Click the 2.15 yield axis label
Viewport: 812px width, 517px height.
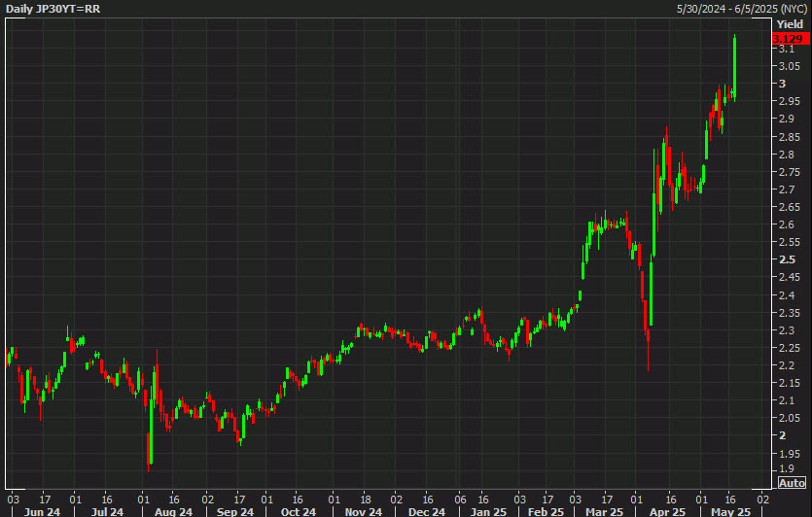click(x=790, y=383)
